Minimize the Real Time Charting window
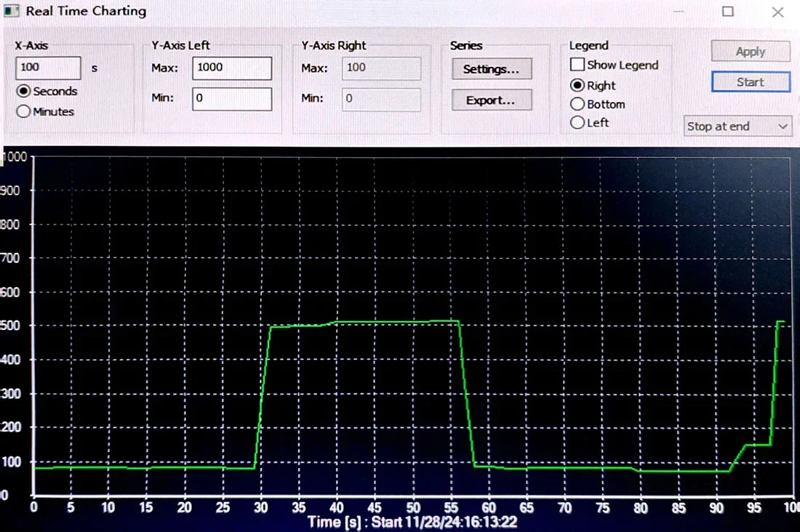Viewport: 800px width, 532px height. (x=679, y=11)
